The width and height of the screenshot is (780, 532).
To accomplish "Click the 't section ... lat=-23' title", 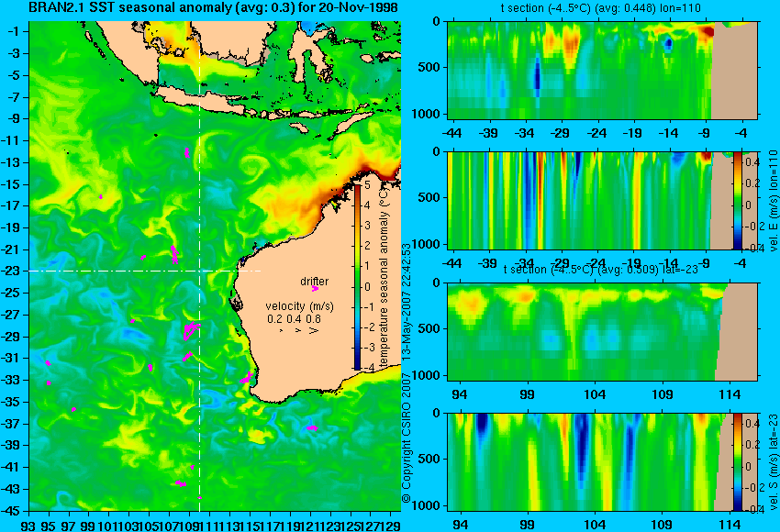I will click(600, 269).
